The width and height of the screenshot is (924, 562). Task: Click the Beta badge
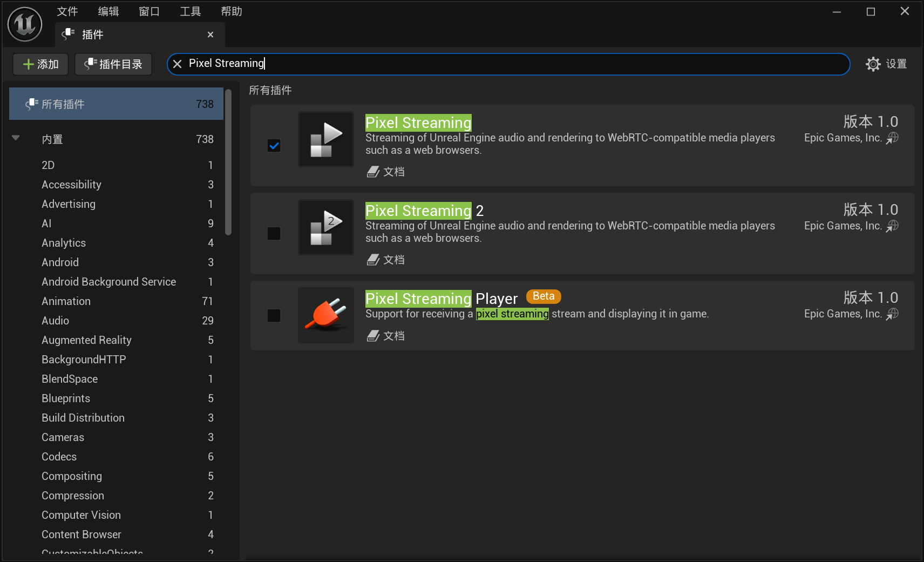[x=543, y=296]
